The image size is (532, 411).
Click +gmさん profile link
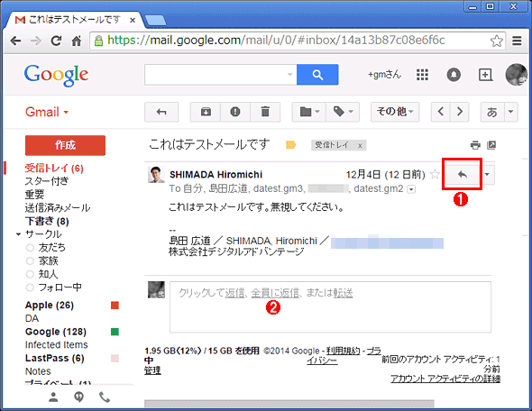[384, 75]
